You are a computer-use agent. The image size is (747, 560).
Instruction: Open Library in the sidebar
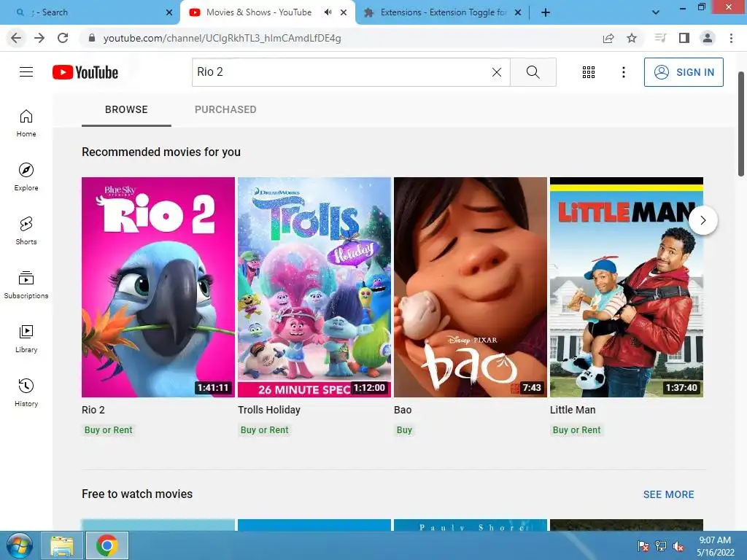[x=26, y=338]
